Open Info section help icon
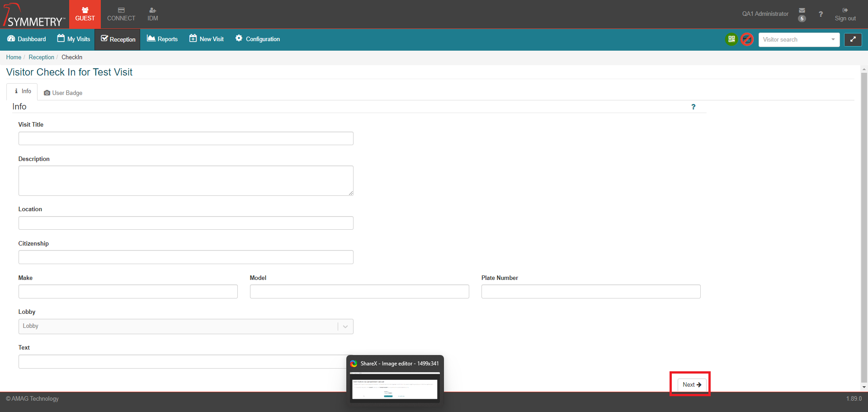 point(693,107)
